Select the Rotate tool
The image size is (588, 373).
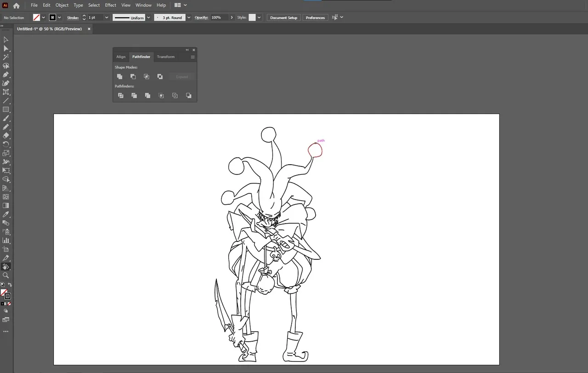[6, 144]
